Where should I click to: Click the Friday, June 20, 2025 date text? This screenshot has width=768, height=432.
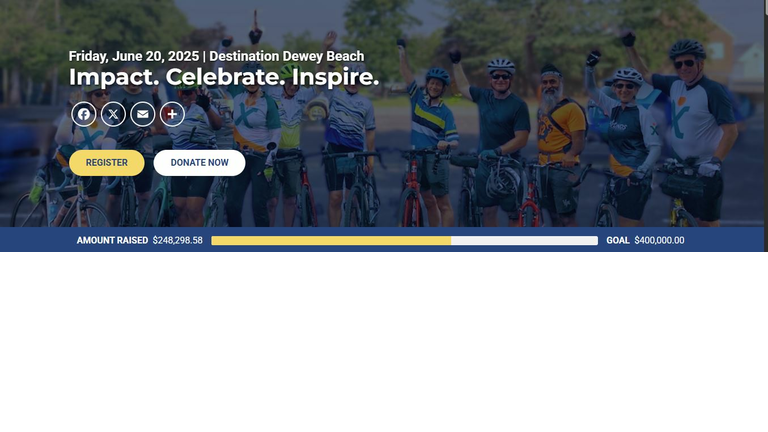[134, 56]
